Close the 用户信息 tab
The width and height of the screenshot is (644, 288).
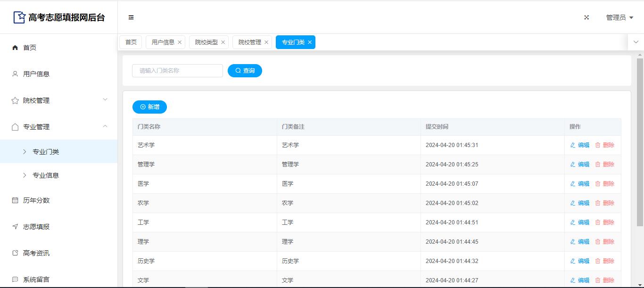[180, 42]
